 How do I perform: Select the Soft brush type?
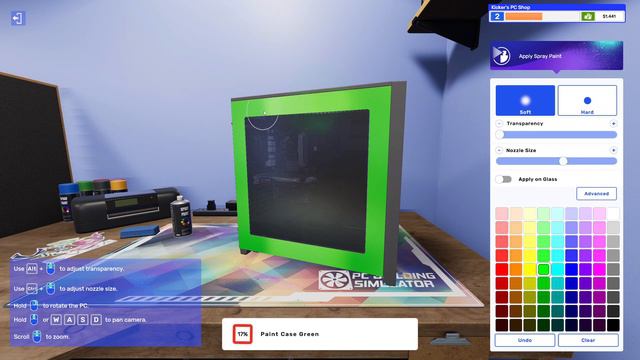point(525,100)
